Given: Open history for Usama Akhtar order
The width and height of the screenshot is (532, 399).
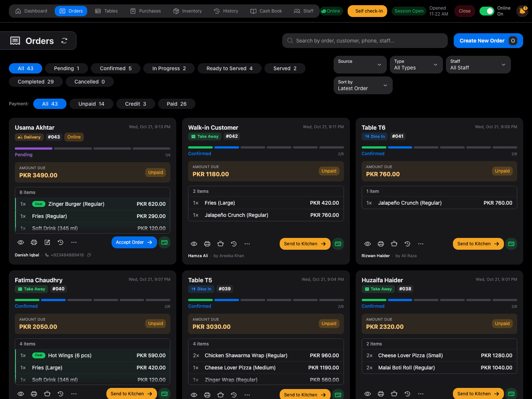Looking at the screenshot, I should (61, 242).
